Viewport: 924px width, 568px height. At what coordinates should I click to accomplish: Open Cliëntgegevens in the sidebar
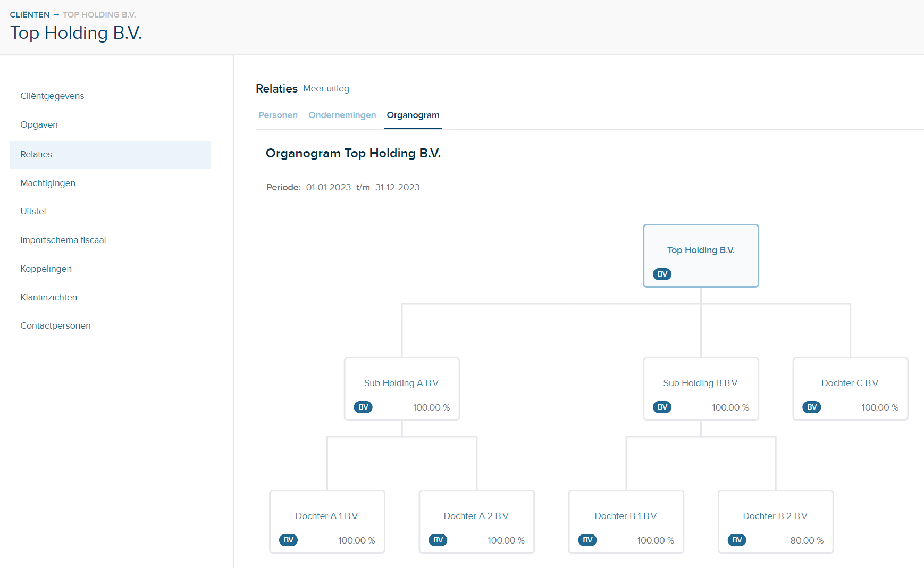[x=52, y=96]
